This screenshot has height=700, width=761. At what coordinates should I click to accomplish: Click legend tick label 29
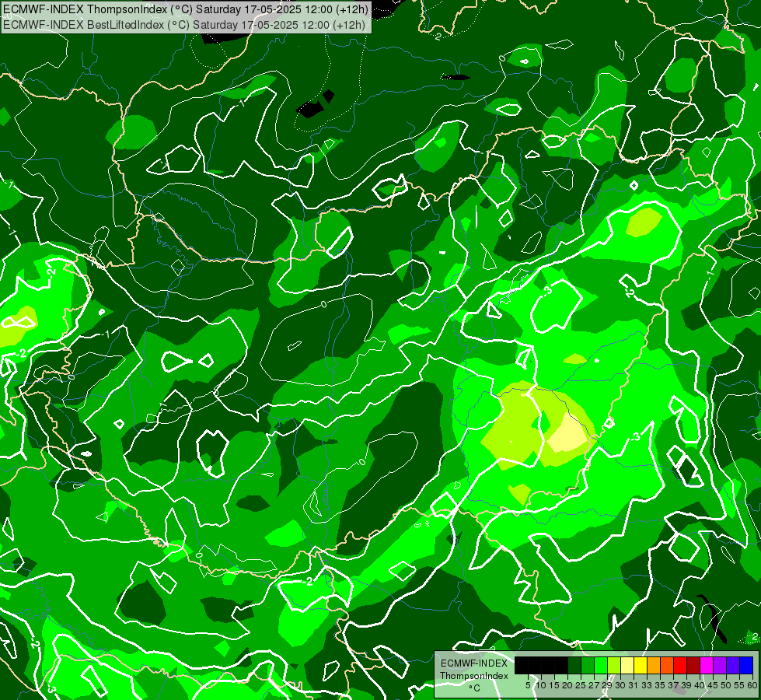608,685
